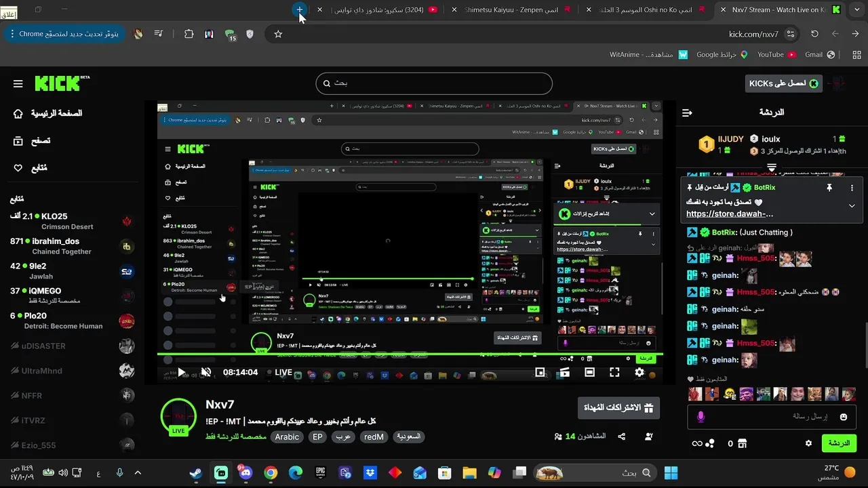Open the Browse section in Kick sidebar
The width and height of the screenshot is (868, 488).
[32, 141]
